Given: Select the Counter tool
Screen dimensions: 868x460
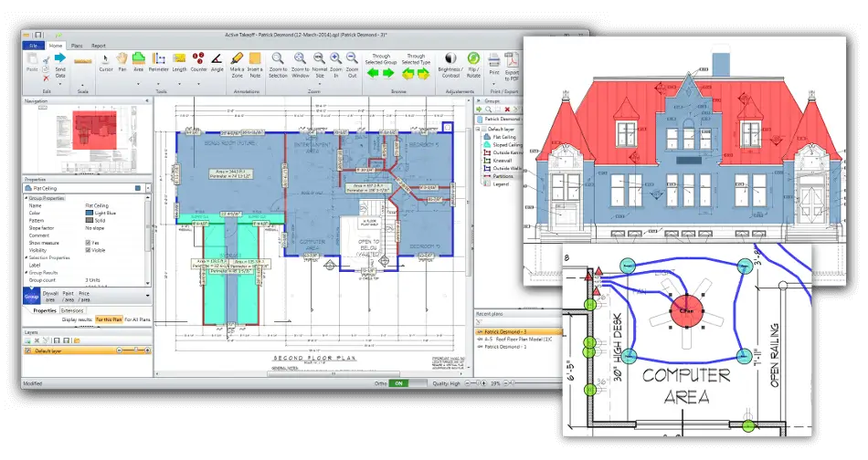Looking at the screenshot, I should point(199,62).
